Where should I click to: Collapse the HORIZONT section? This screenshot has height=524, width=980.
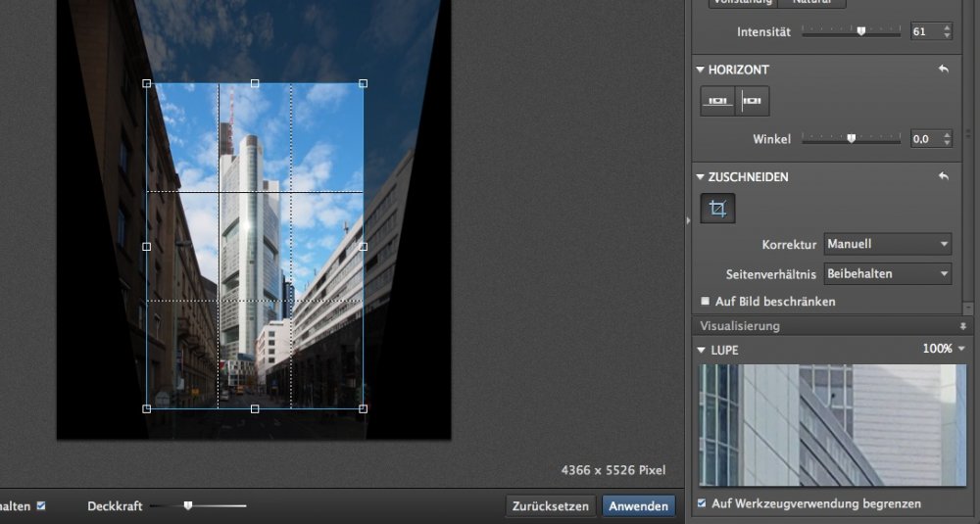pyautogui.click(x=701, y=70)
